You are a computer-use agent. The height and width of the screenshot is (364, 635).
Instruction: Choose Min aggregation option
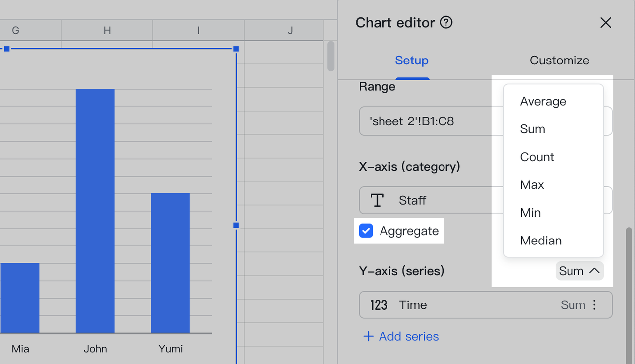point(530,212)
